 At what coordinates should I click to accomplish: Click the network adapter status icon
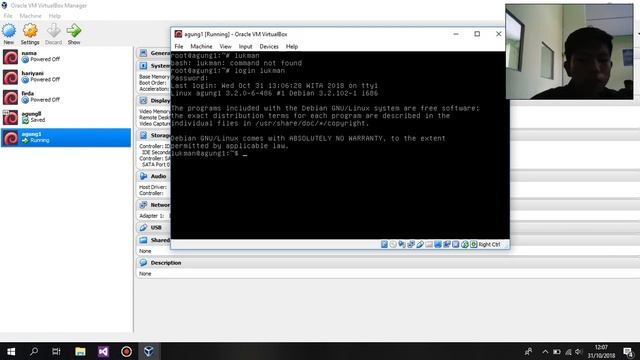pos(411,244)
